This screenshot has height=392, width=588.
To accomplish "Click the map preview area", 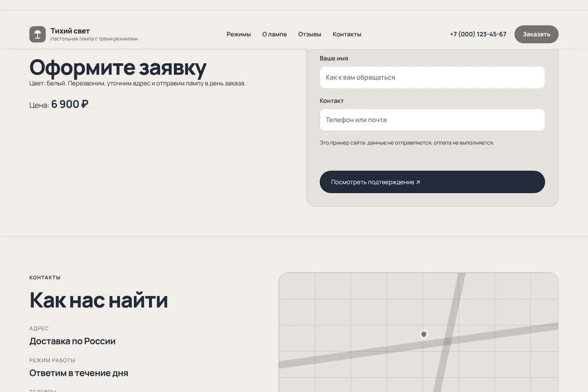I will click(418, 332).
